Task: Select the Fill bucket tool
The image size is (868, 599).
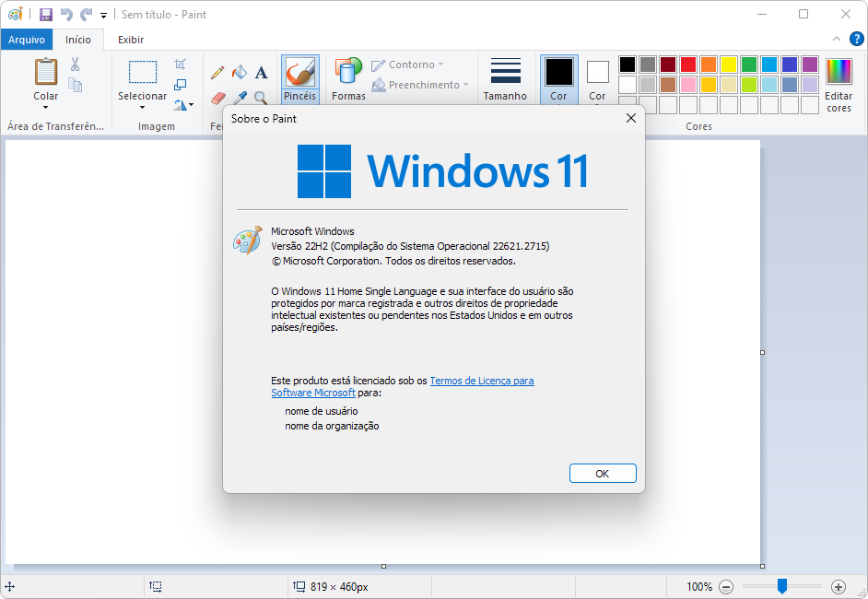Action: coord(240,72)
